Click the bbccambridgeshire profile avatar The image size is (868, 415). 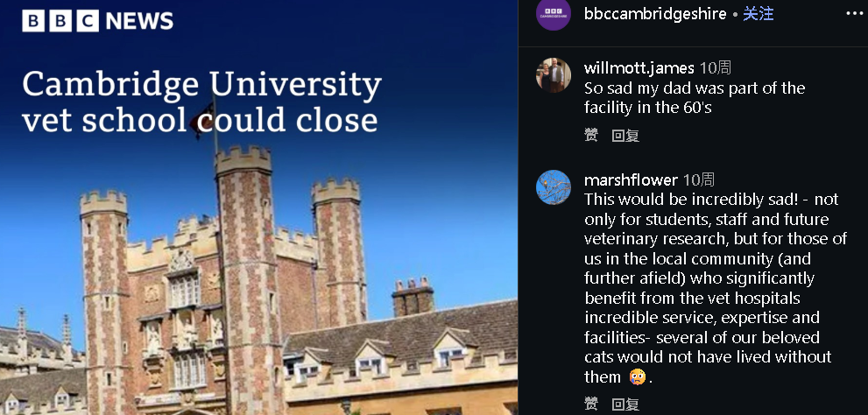(553, 14)
